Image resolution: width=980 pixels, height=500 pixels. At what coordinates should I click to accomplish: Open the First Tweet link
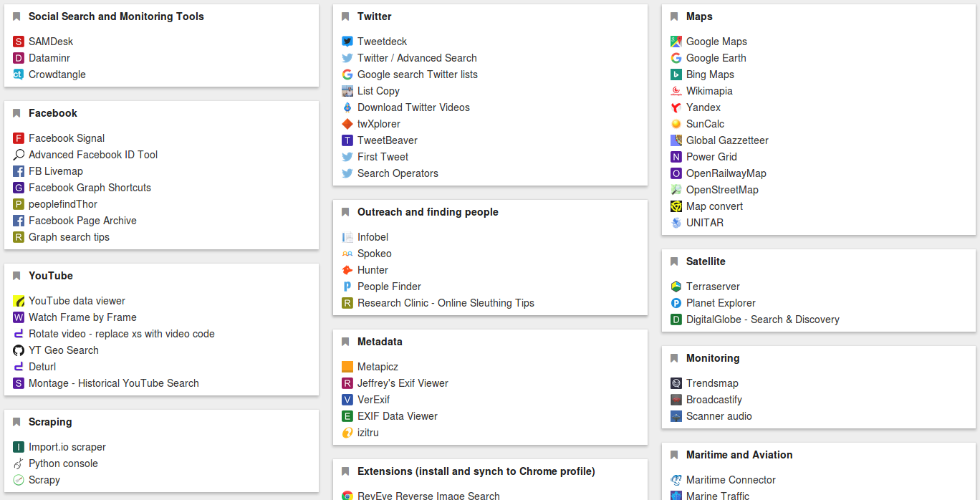(x=383, y=157)
